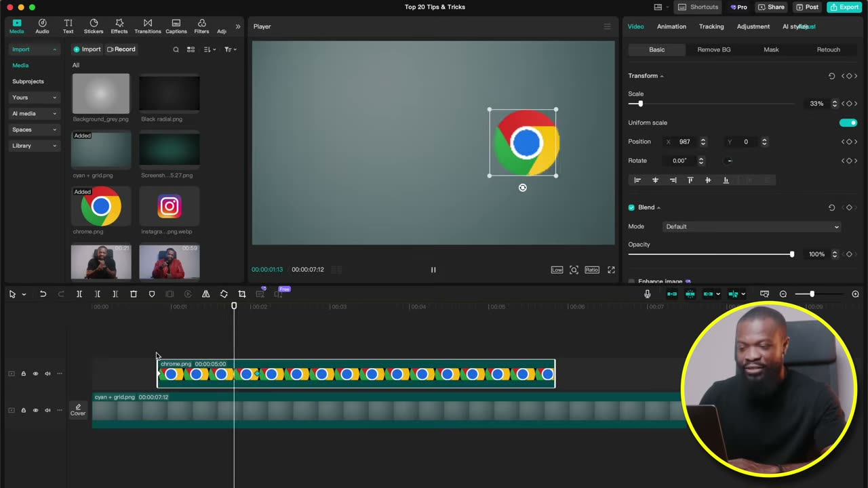Click the Export button
Screen dimensions: 868x488
[844, 7]
